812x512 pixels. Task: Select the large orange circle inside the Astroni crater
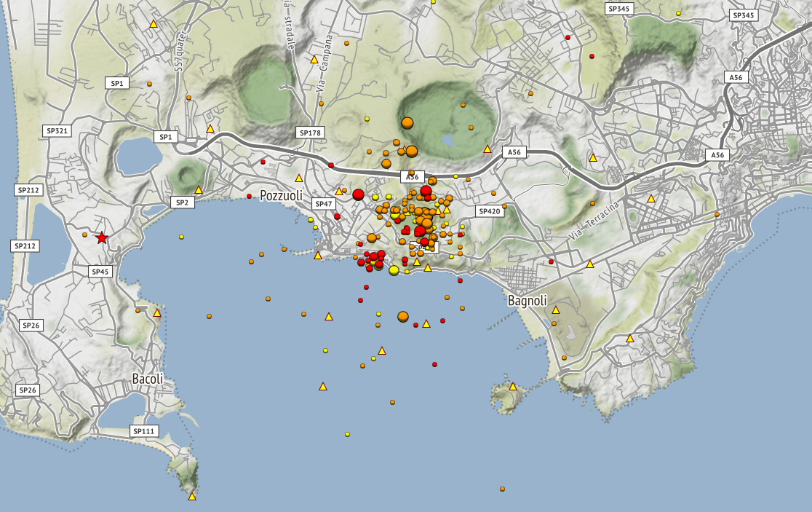pos(407,122)
